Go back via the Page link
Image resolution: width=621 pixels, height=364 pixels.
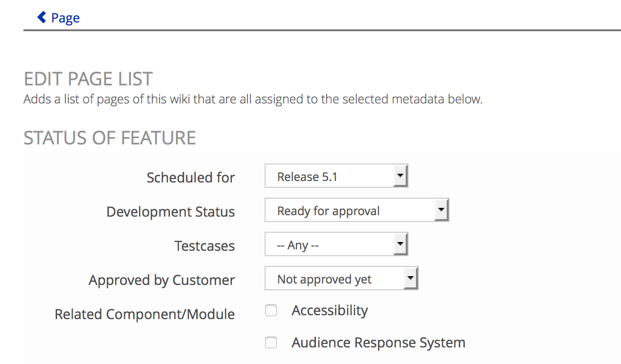58,18
